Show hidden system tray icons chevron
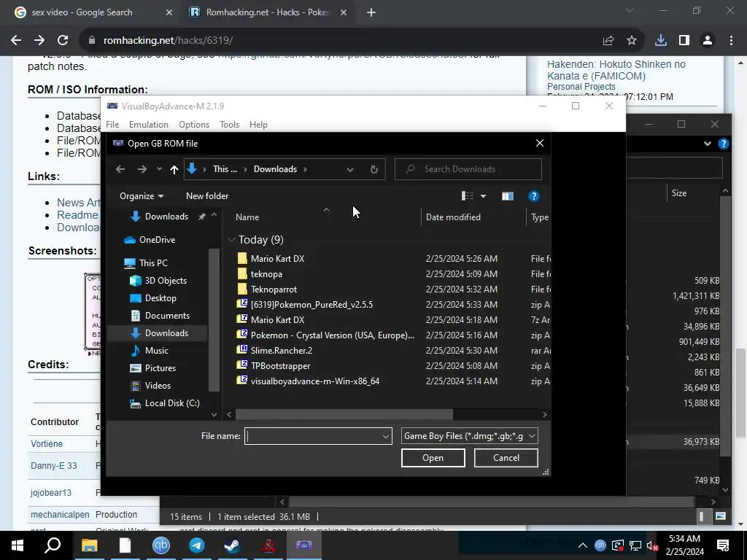Image resolution: width=747 pixels, height=560 pixels. (583, 545)
